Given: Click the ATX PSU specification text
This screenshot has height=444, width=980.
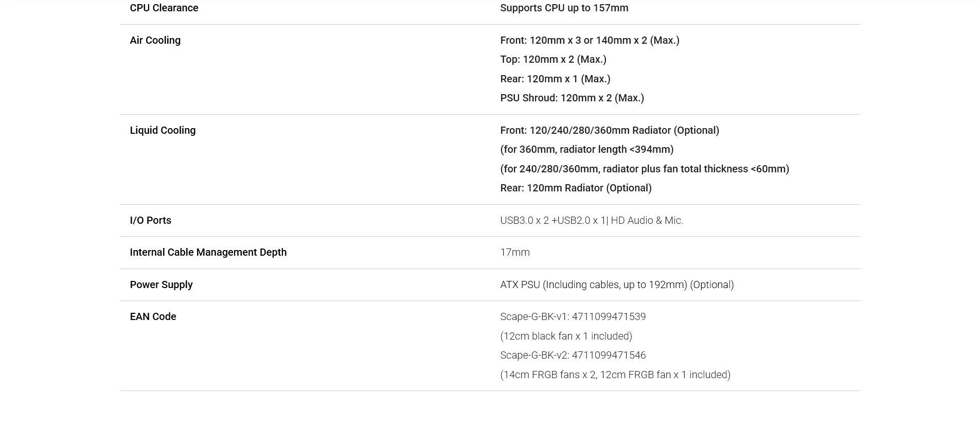Looking at the screenshot, I should click(x=617, y=285).
